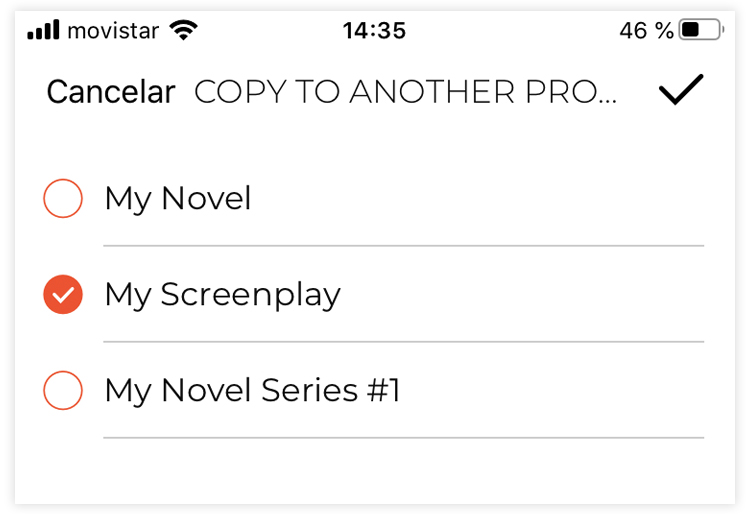This screenshot has width=750, height=514.
Task: Select the My Novel Series #1 radio button
Action: pyautogui.click(x=63, y=390)
